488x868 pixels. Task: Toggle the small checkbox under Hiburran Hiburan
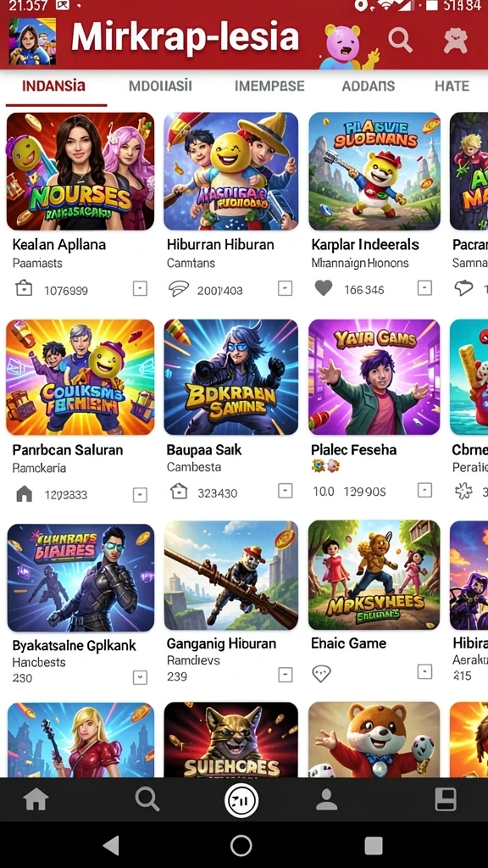pos(285,288)
